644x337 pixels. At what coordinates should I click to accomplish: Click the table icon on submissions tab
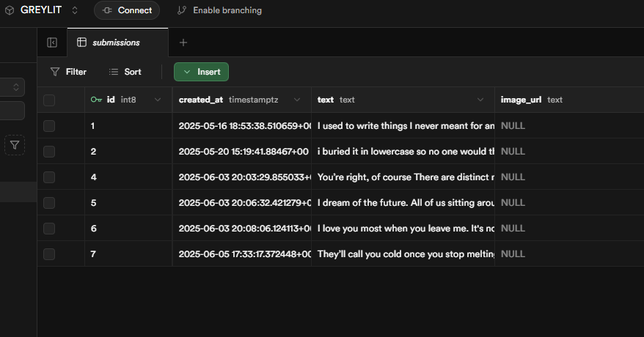pyautogui.click(x=81, y=42)
